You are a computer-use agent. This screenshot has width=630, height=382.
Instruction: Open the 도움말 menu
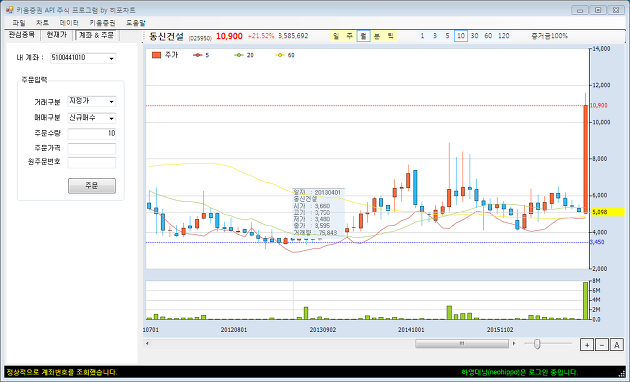[136, 23]
